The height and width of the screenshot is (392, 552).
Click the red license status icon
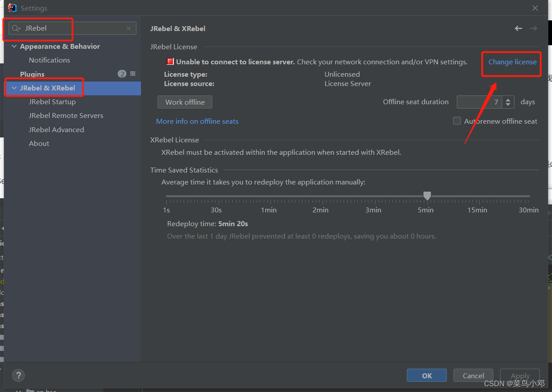(170, 62)
